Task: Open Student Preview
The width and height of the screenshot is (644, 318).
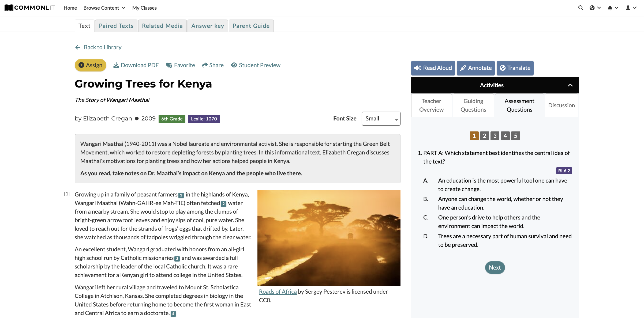Action: coord(256,65)
